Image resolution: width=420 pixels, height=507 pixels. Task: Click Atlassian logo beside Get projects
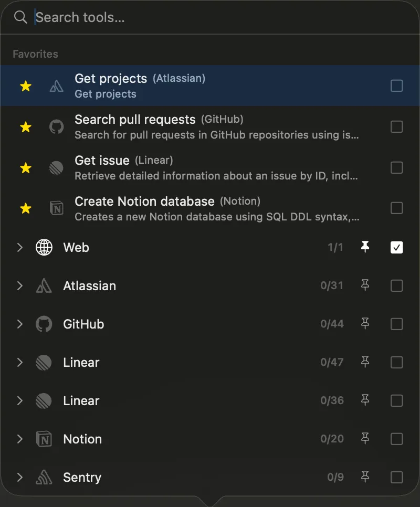57,86
